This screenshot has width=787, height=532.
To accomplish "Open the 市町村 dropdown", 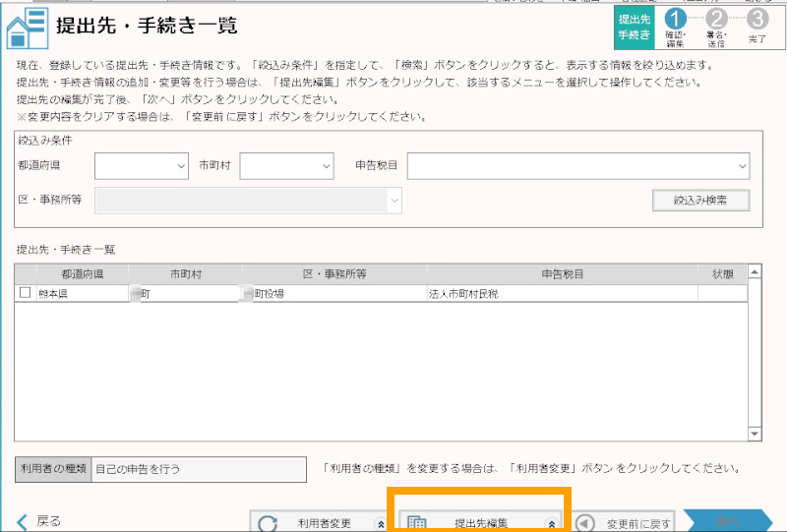I will coord(286,166).
